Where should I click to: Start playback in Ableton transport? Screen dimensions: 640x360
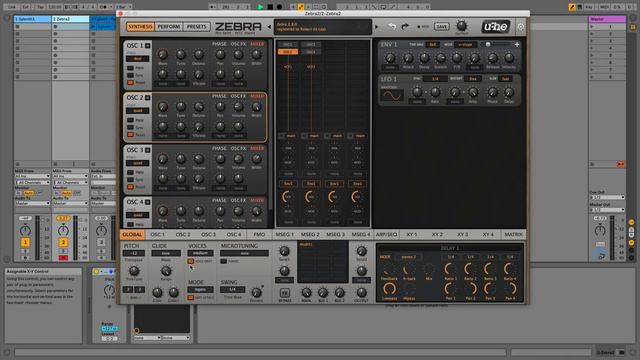point(260,7)
